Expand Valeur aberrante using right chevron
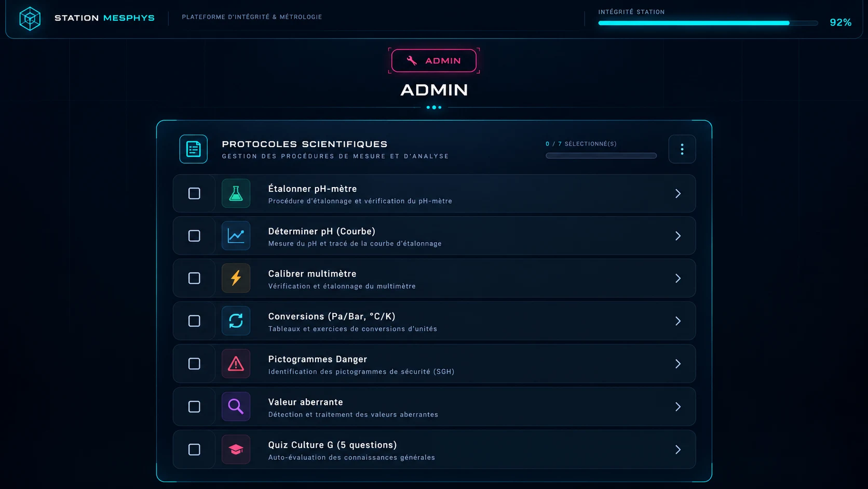Image resolution: width=868 pixels, height=489 pixels. tap(678, 406)
